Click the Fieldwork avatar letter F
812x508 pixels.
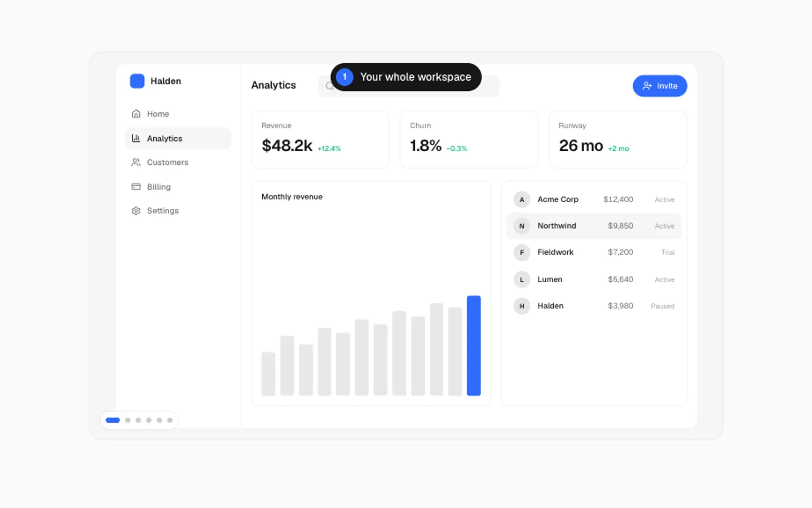click(522, 252)
